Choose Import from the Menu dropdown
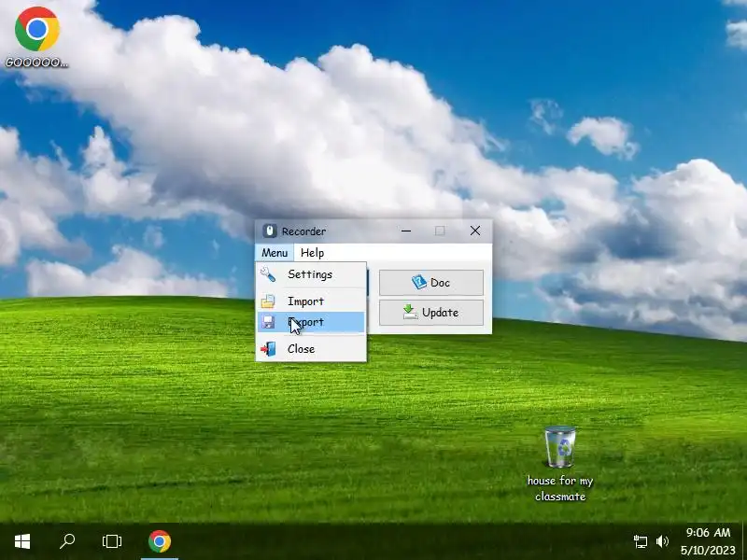Viewport: 747px width, 560px height. click(311, 301)
